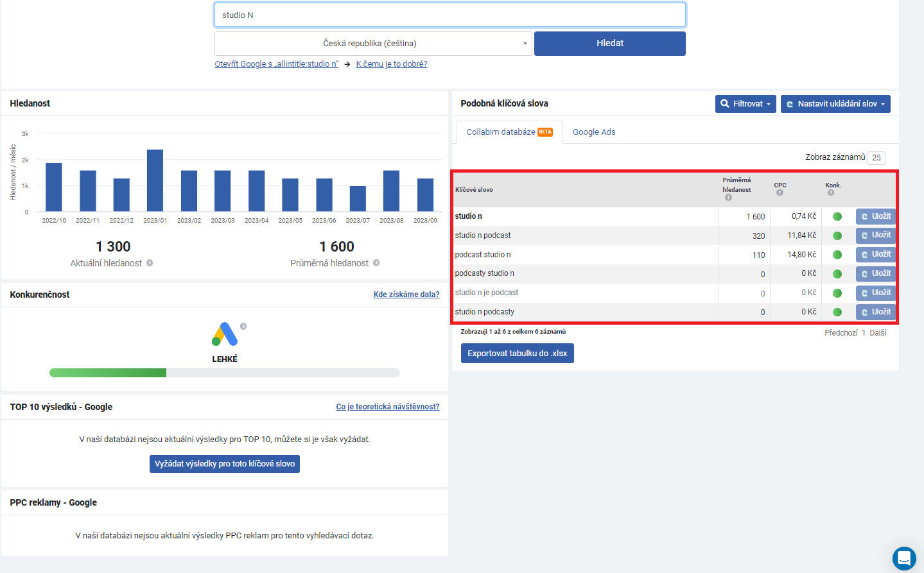This screenshot has height=573, width=924.
Task: Click green competition dot in studio n podcast row
Action: (837, 236)
